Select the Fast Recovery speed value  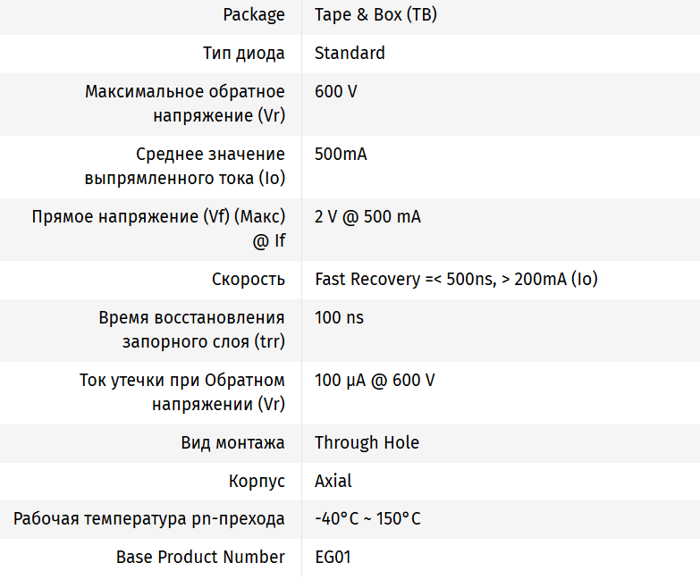(456, 279)
